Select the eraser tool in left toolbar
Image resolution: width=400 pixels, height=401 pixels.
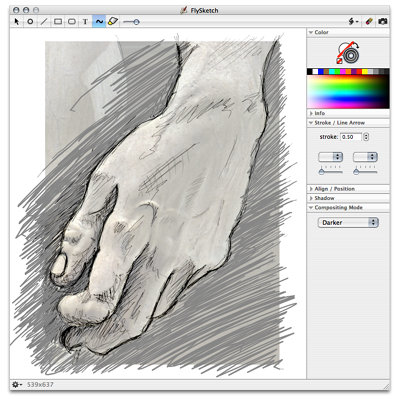tap(113, 22)
